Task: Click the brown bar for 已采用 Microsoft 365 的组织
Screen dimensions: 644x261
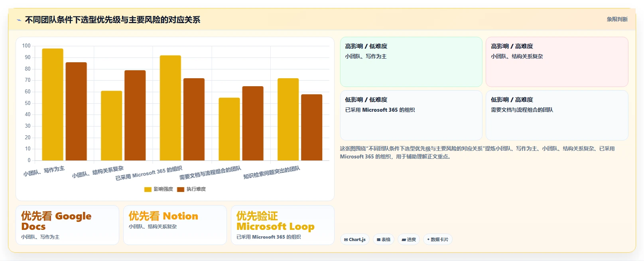Action: point(194,119)
